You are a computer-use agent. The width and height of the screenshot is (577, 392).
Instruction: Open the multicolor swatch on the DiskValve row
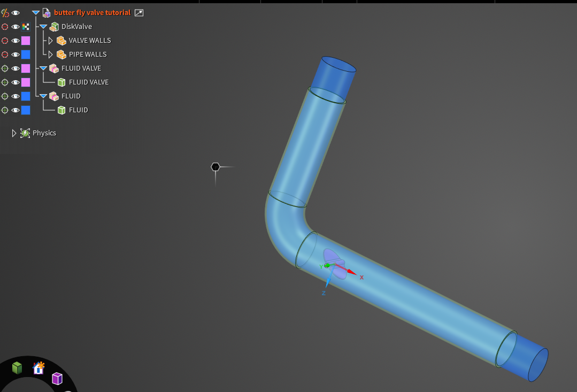26,27
